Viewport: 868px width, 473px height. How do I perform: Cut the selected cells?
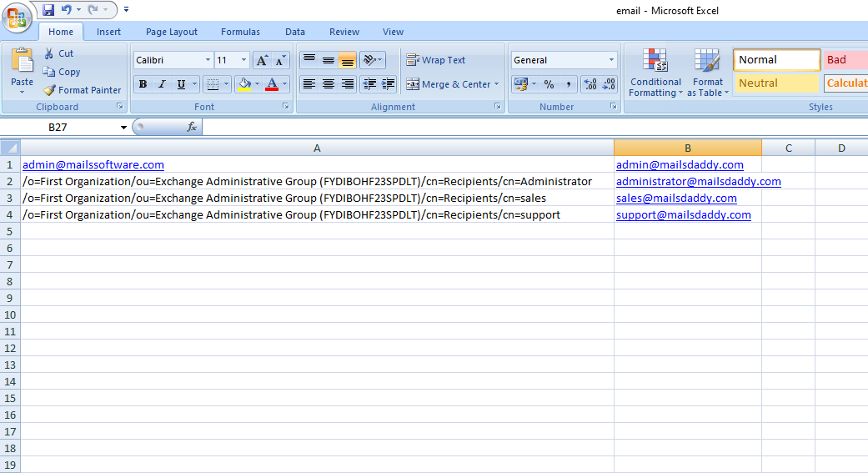click(58, 53)
